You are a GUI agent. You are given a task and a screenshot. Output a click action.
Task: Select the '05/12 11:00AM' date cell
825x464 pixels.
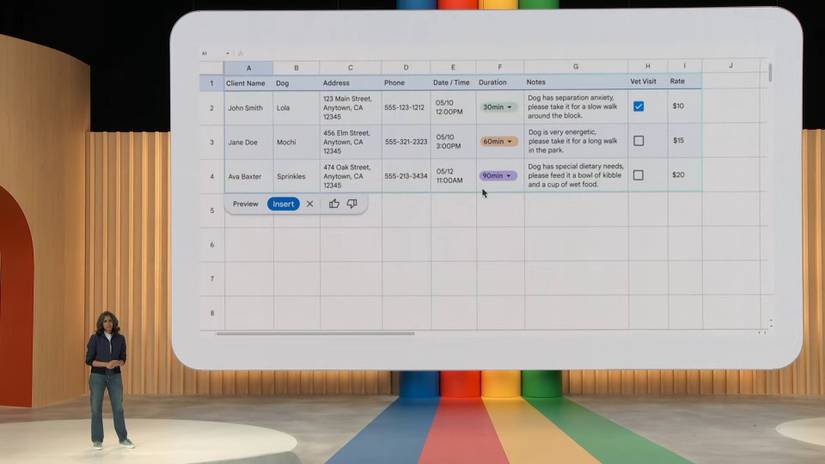pos(453,176)
